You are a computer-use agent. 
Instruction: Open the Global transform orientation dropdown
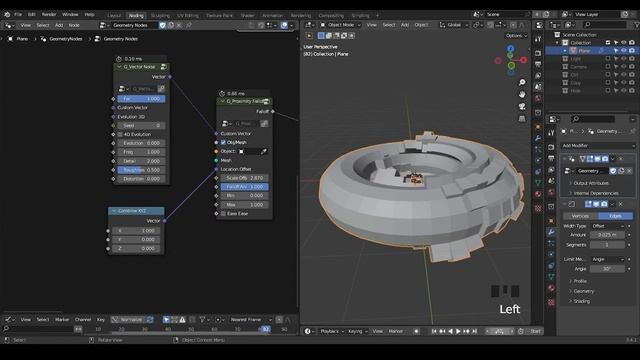[x=454, y=25]
